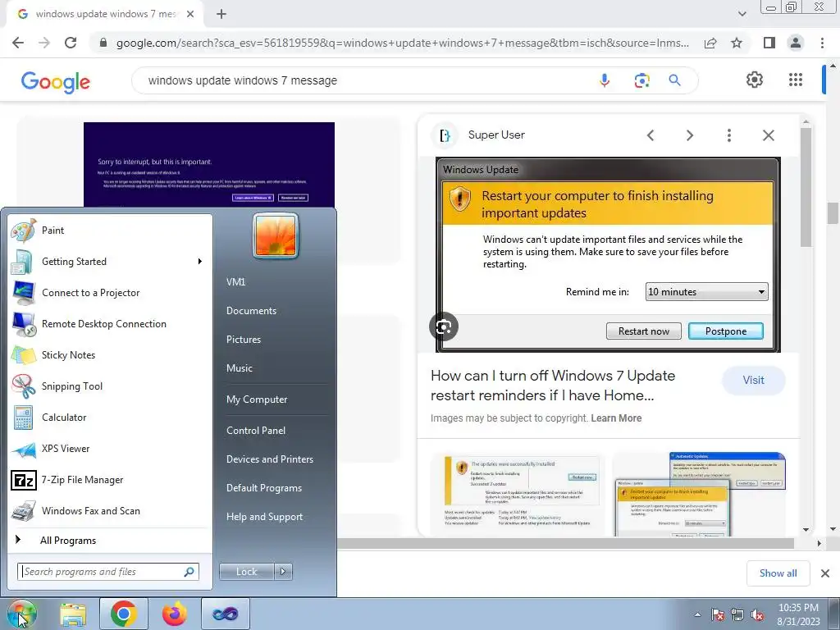This screenshot has width=840, height=630.
Task: Open Control Panel
Action: click(x=256, y=431)
